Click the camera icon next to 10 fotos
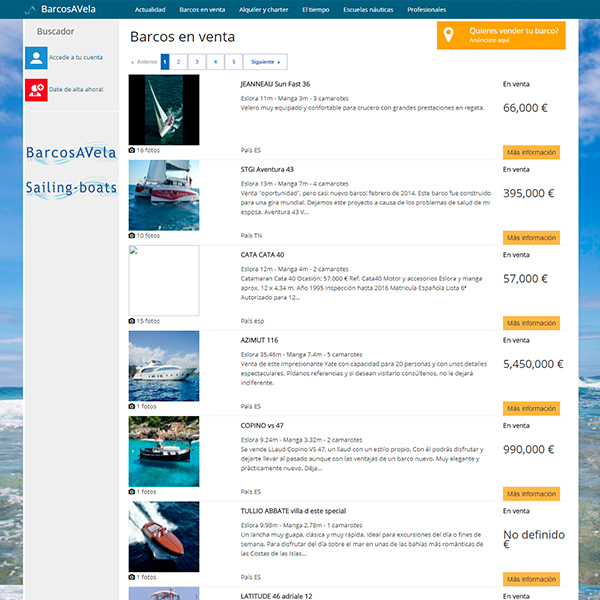The height and width of the screenshot is (600, 600). [x=132, y=236]
